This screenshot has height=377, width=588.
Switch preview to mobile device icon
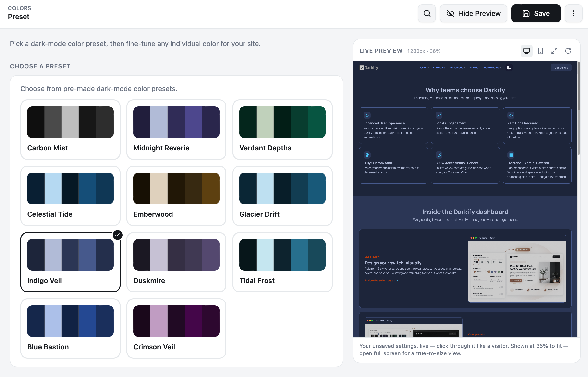pyautogui.click(x=540, y=51)
